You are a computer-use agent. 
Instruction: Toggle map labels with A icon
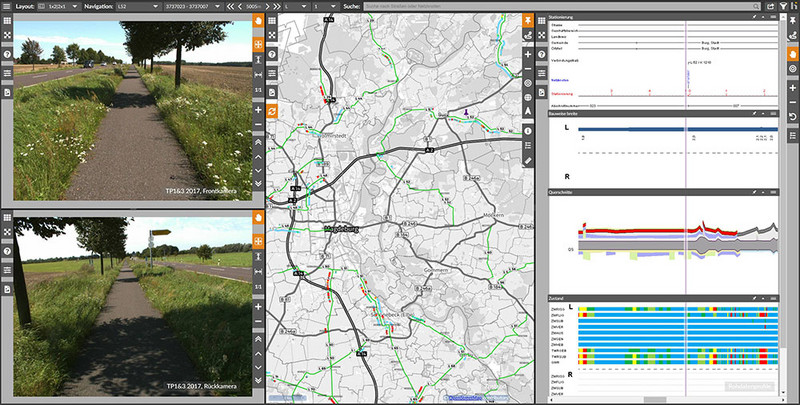[x=528, y=111]
